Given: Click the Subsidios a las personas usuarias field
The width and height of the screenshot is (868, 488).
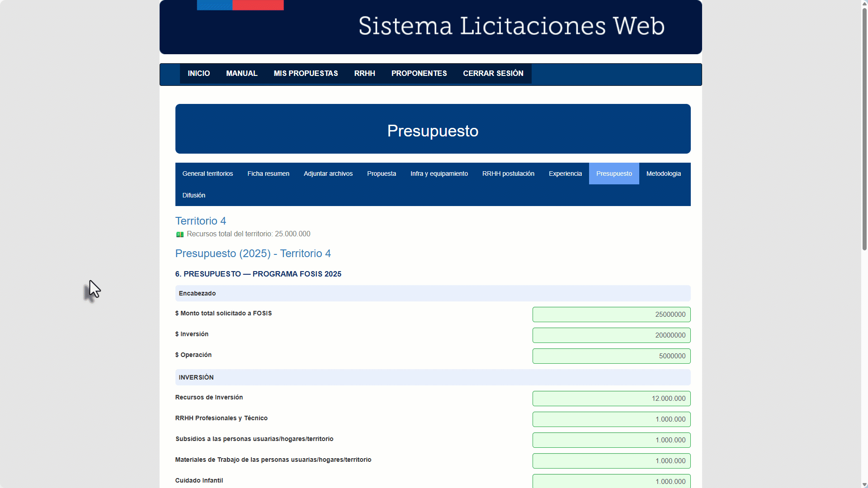Looking at the screenshot, I should pyautogui.click(x=611, y=440).
